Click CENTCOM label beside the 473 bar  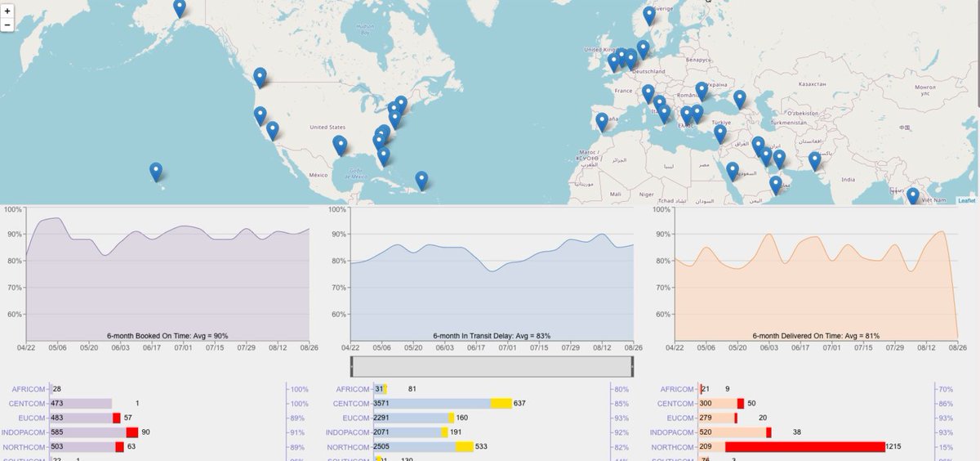click(x=28, y=403)
